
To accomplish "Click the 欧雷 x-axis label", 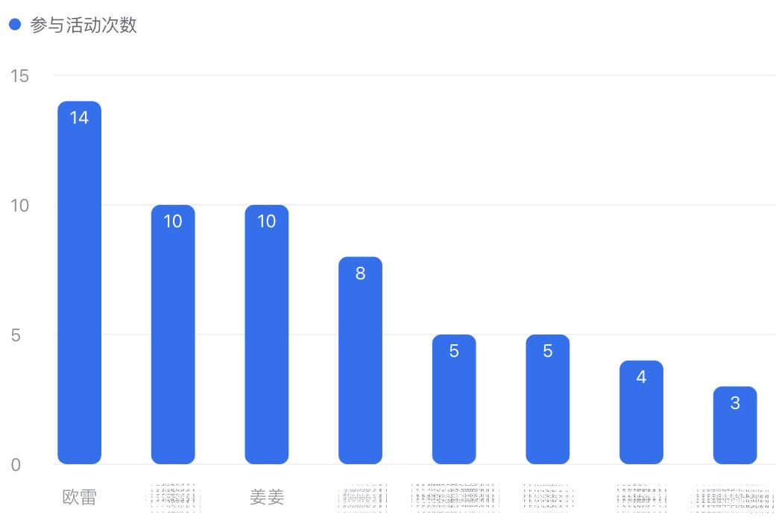I will [79, 497].
